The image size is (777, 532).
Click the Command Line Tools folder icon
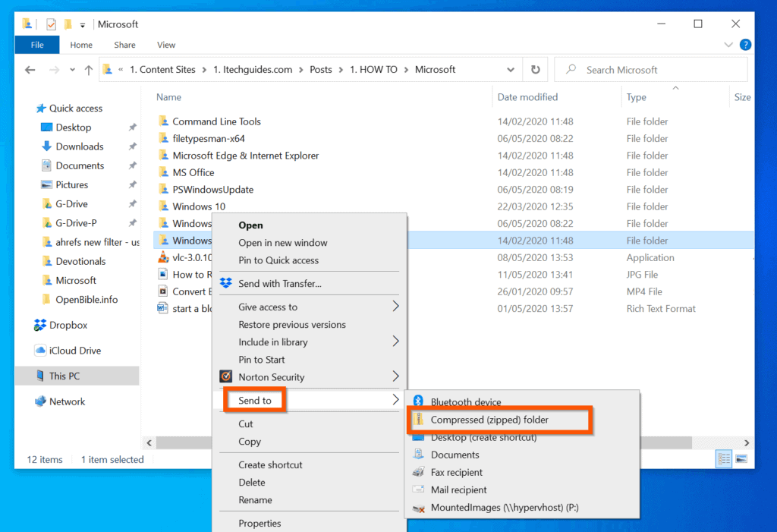163,121
